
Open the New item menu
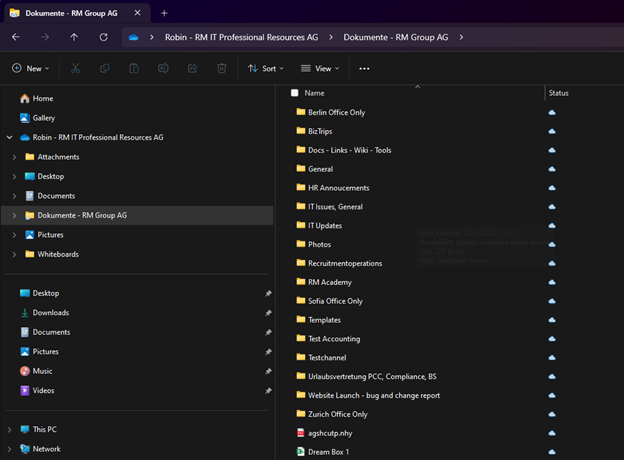31,69
